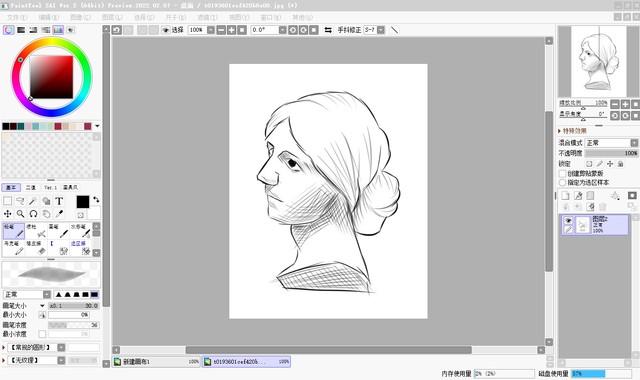
Task: Add a layer mask
Action: (632, 196)
